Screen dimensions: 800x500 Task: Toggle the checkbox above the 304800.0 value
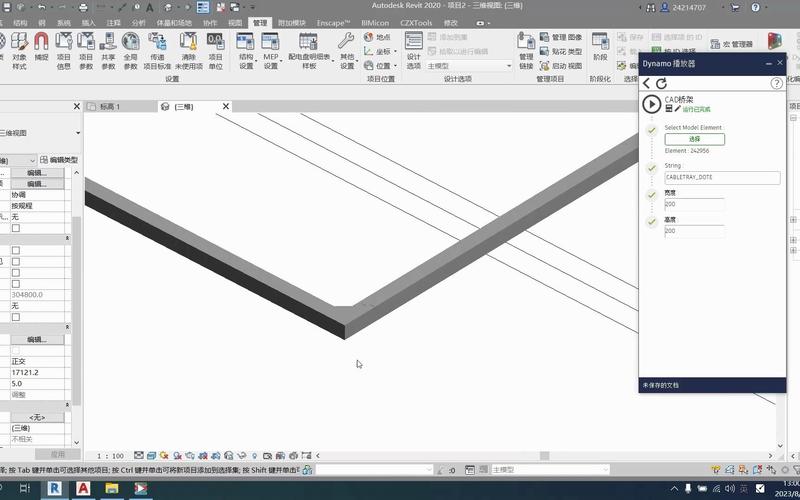(x=16, y=284)
